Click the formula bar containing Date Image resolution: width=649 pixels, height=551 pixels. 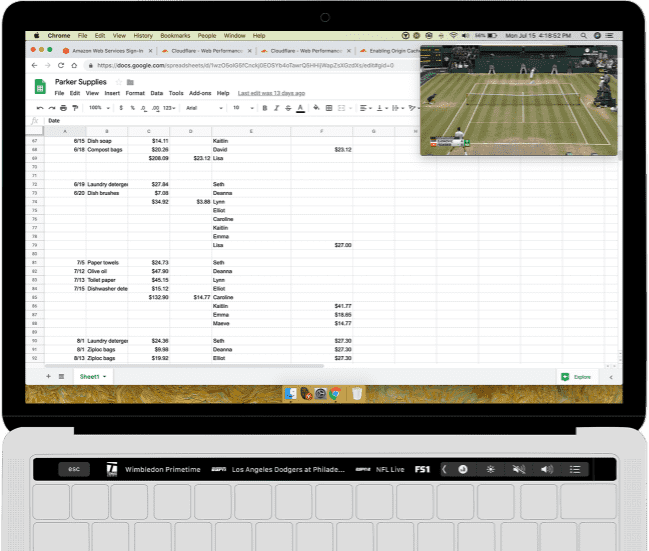pos(232,121)
